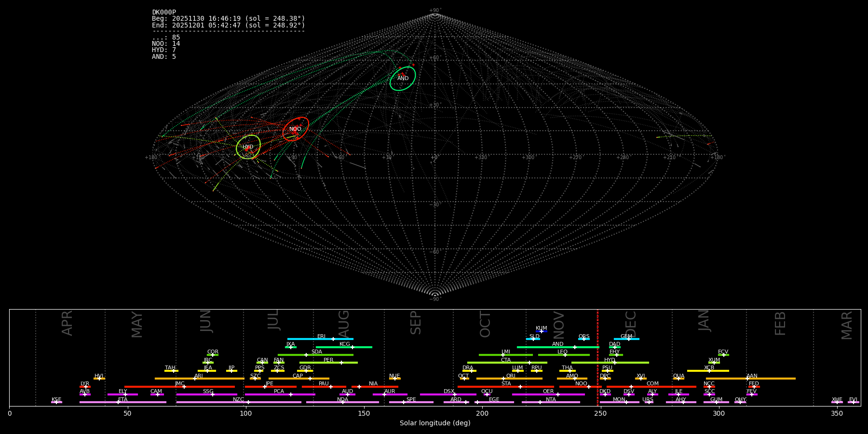Screen dimensions: 868x434
Task: Click the peak marker on the JMC bar
Action: point(184,387)
